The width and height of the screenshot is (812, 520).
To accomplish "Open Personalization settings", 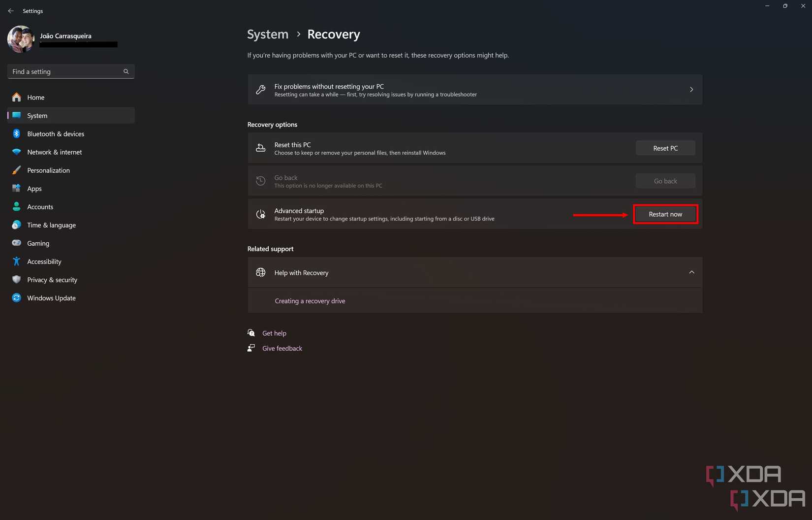I will point(48,170).
